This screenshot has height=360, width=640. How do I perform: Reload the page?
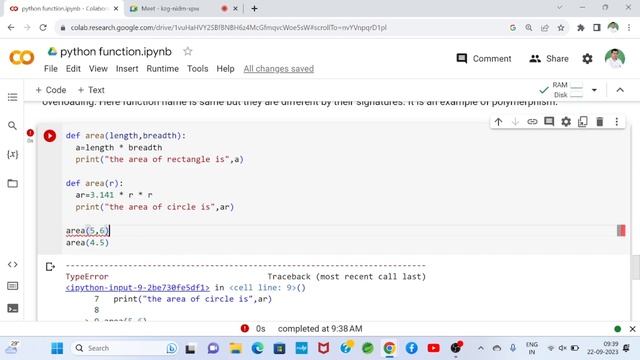tap(43, 28)
